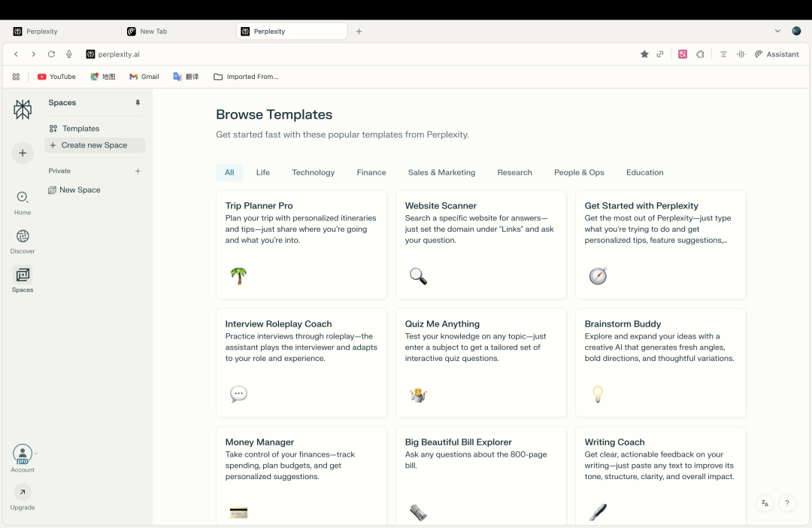The width and height of the screenshot is (812, 528).
Task: Start a new thread with sidebar plus button
Action: (23, 153)
